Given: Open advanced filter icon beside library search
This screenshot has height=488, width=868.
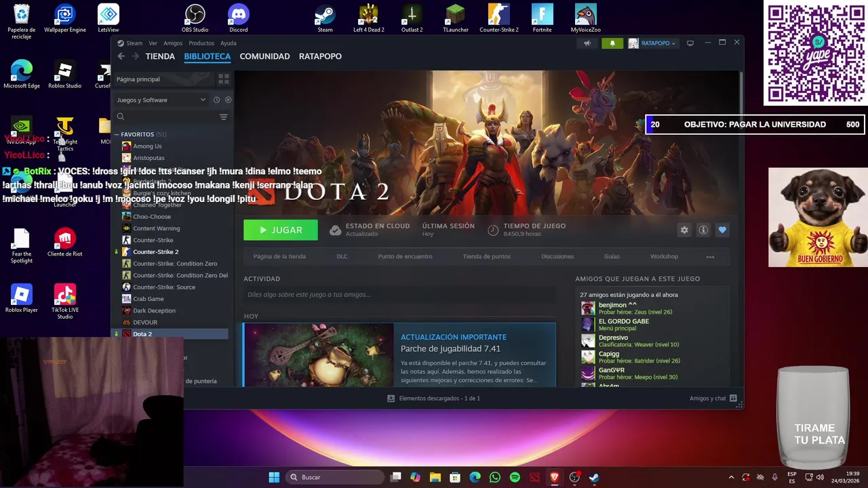Looking at the screenshot, I should 224,117.
